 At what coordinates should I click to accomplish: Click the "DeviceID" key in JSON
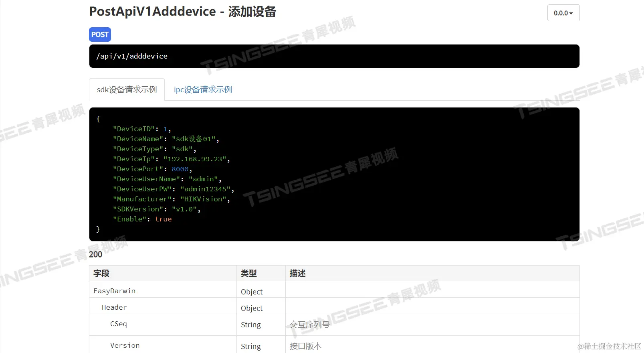point(133,129)
